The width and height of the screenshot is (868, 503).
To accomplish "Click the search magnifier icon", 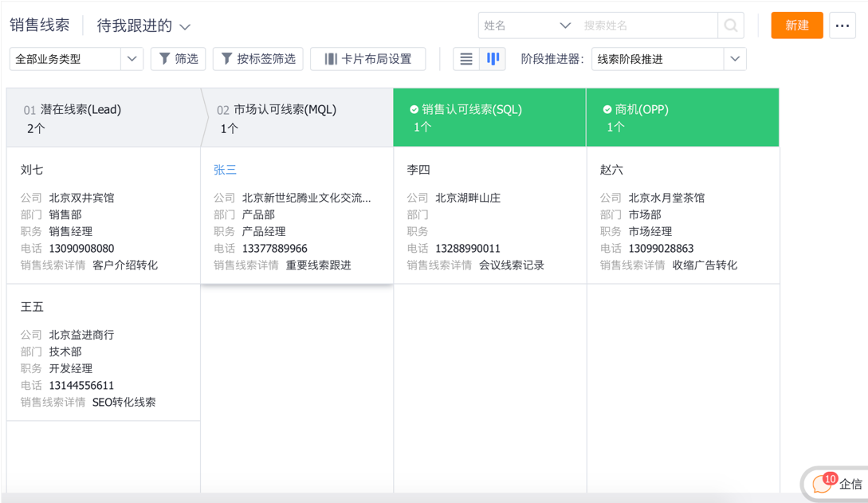I will click(x=731, y=26).
